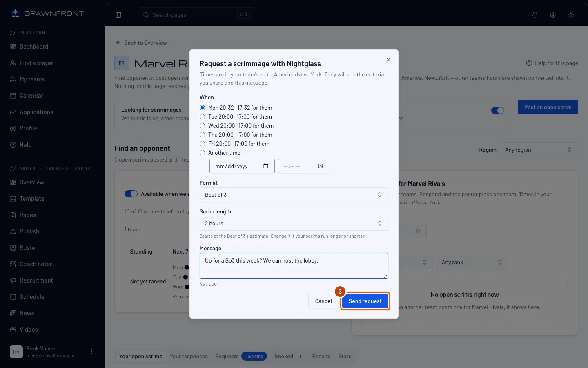This screenshot has height=368, width=588.
Task: Open the Results tab
Action: coord(321,356)
